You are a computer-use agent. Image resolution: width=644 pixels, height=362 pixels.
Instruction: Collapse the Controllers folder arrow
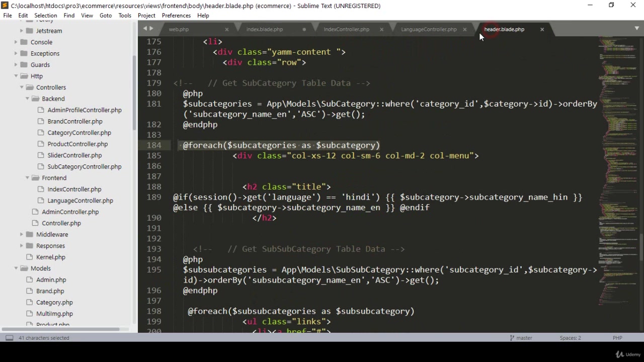coord(22,87)
